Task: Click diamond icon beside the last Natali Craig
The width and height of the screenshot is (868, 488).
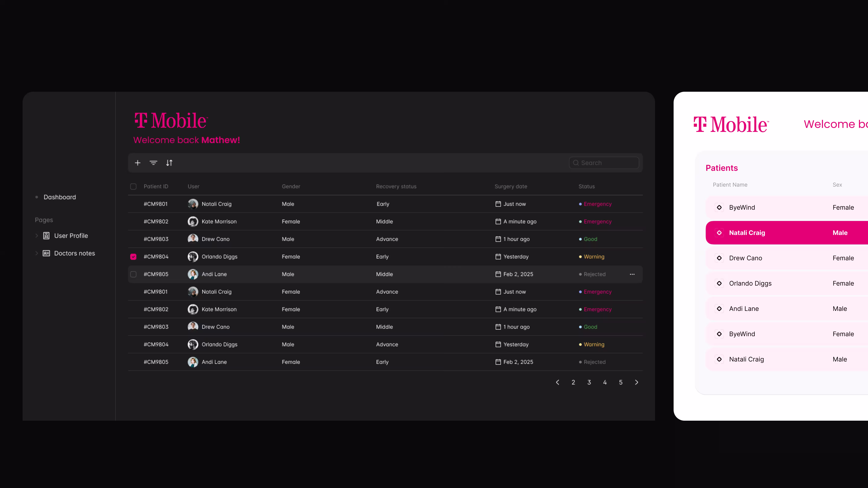Action: [719, 359]
